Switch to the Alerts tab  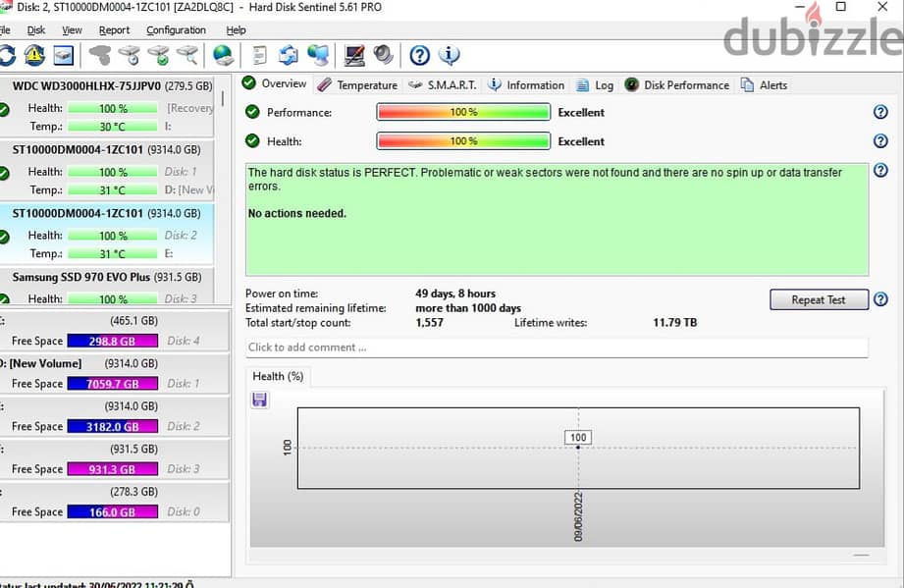coord(764,85)
